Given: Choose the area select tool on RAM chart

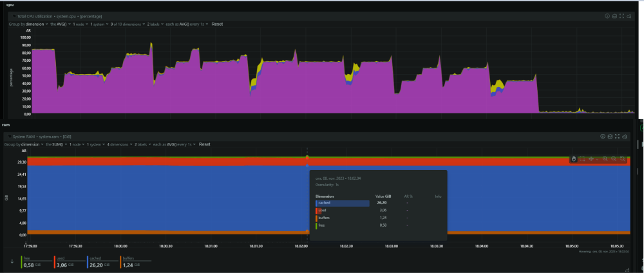Looking at the screenshot, I should pyautogui.click(x=582, y=159).
